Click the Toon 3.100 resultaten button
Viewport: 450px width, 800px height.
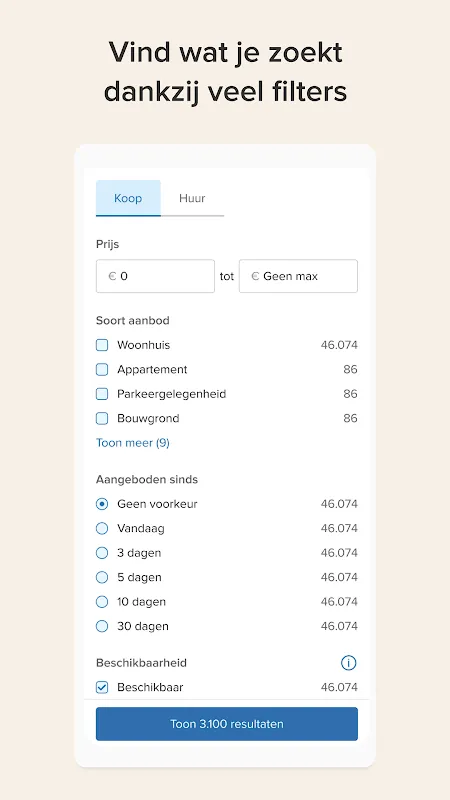click(227, 724)
